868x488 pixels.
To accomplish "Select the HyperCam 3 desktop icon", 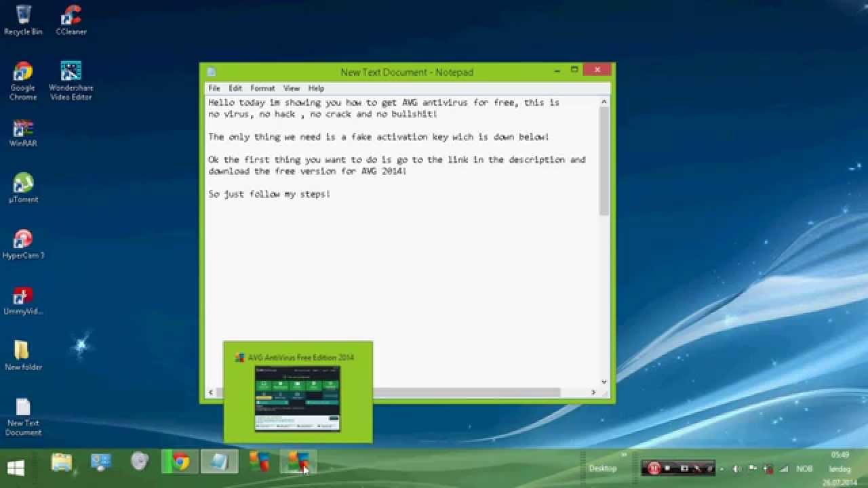I will pyautogui.click(x=23, y=245).
